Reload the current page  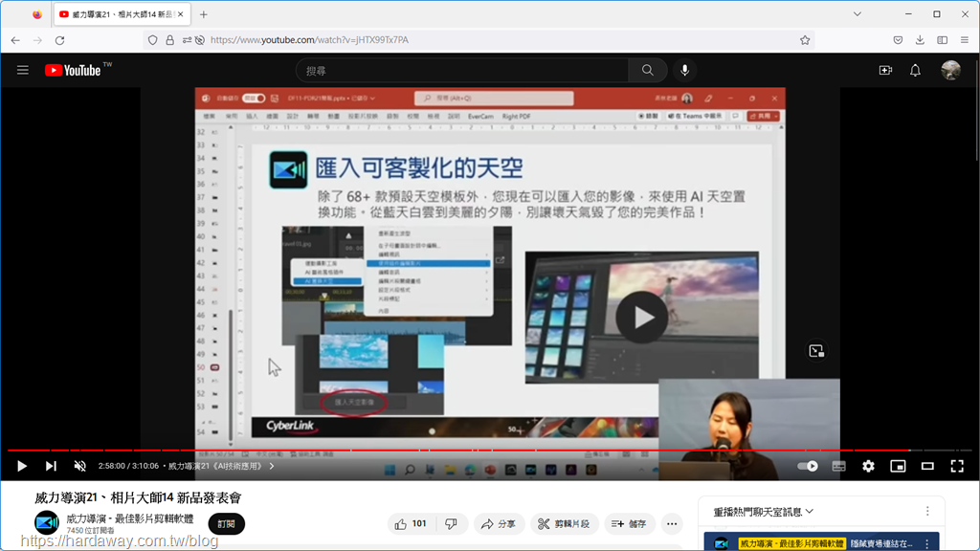point(60,40)
